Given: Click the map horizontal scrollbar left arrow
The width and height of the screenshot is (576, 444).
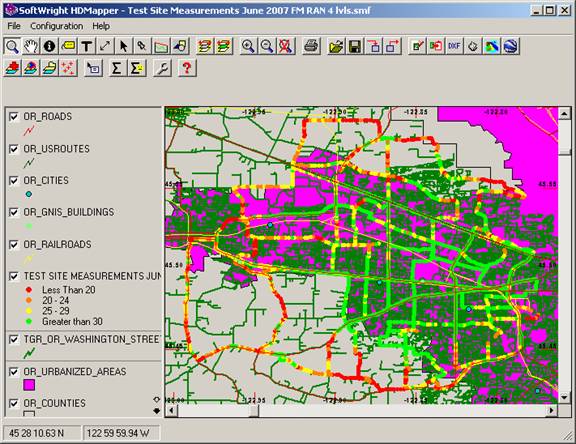Looking at the screenshot, I should [x=171, y=410].
